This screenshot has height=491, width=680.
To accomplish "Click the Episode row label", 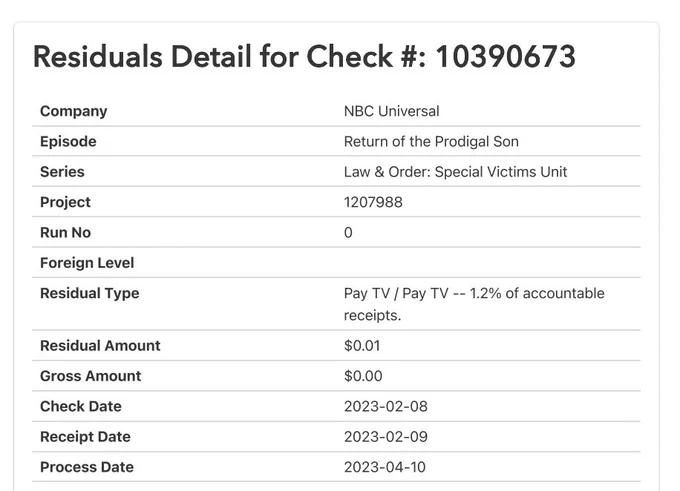I will [x=68, y=142].
